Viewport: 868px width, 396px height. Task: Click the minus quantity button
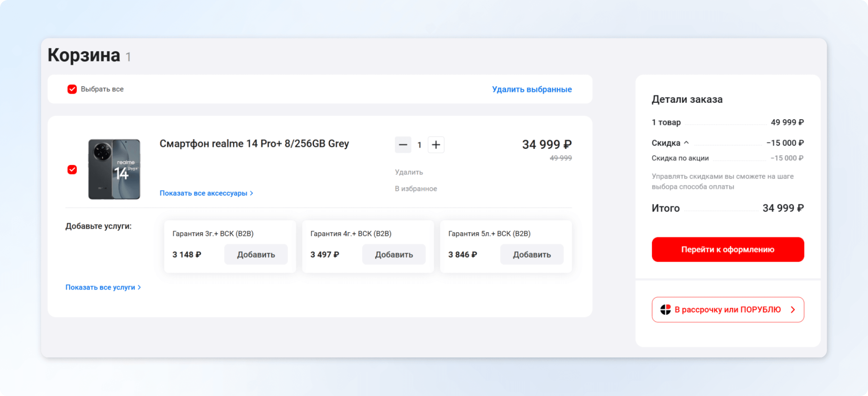click(x=403, y=145)
